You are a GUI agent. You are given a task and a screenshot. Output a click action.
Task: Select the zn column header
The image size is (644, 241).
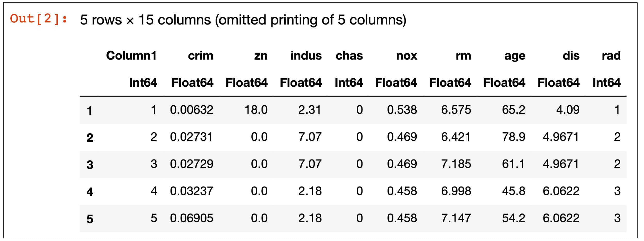pos(261,56)
